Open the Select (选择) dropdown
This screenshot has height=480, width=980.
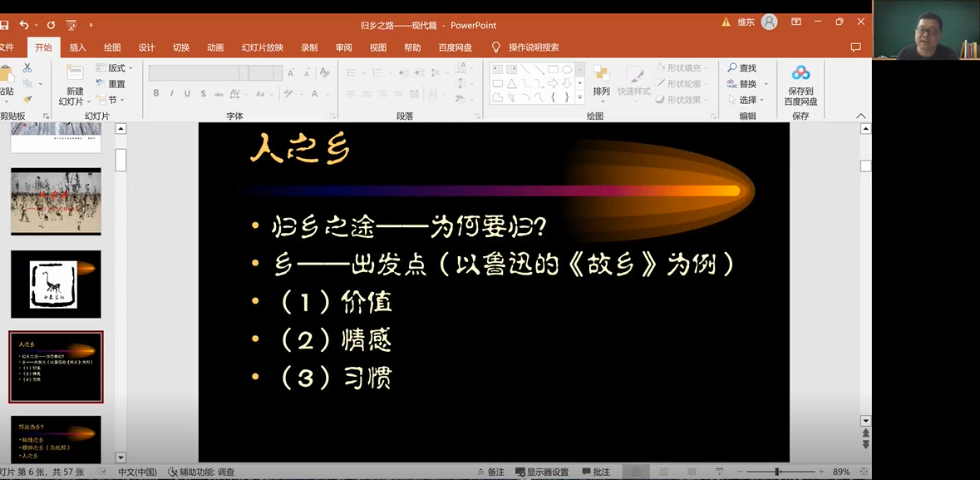[x=747, y=100]
